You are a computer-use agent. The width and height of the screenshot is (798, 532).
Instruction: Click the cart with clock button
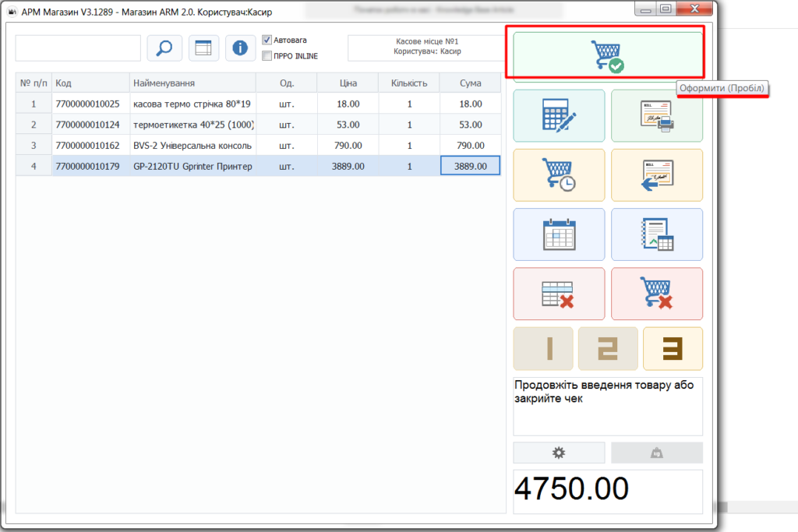point(559,175)
